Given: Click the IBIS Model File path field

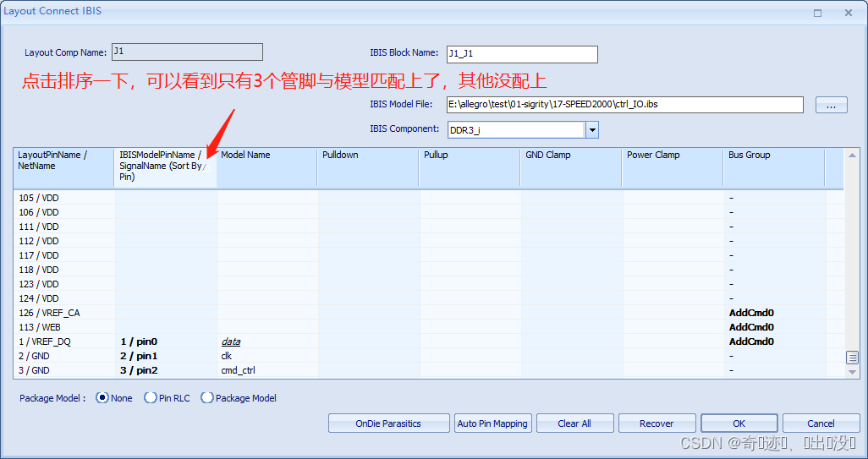Looking at the screenshot, I should [625, 105].
